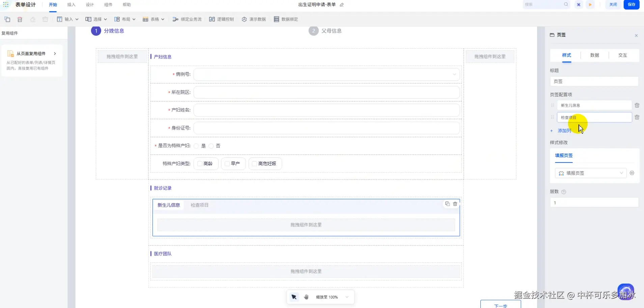Click the 数据绑定 toolbar button
Image resolution: width=644 pixels, height=308 pixels.
point(286,19)
